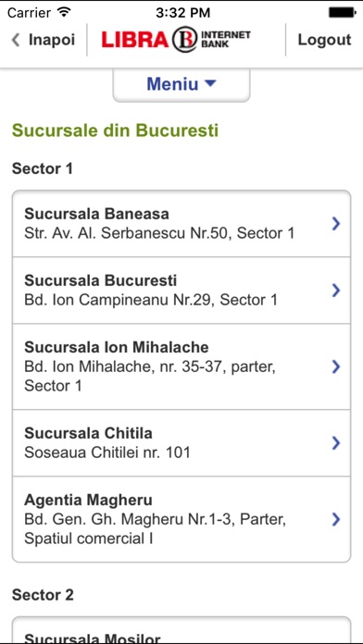Screen dimensions: 363x644
Task: Tap the chevron arrow for Sucursala Ion Mihalache
Action: tap(336, 366)
